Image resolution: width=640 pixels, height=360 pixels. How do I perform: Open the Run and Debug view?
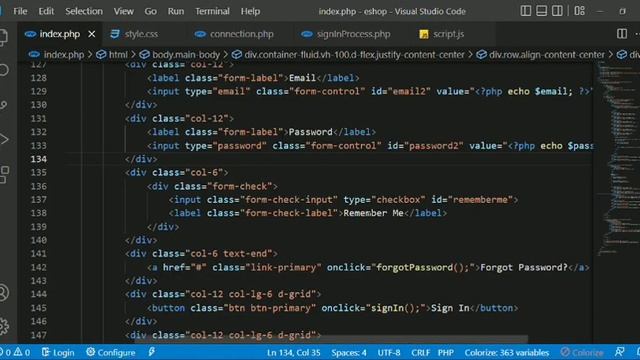click(x=3, y=140)
